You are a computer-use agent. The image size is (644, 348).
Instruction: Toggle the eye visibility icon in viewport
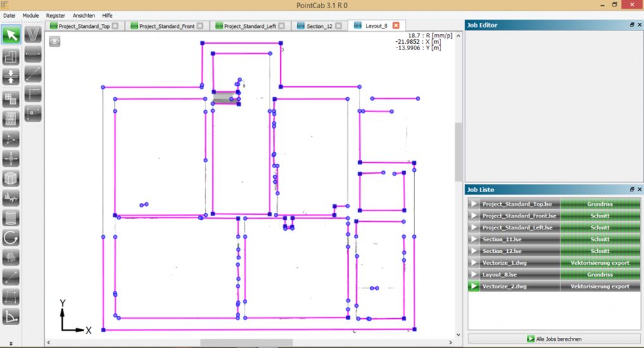[55, 41]
